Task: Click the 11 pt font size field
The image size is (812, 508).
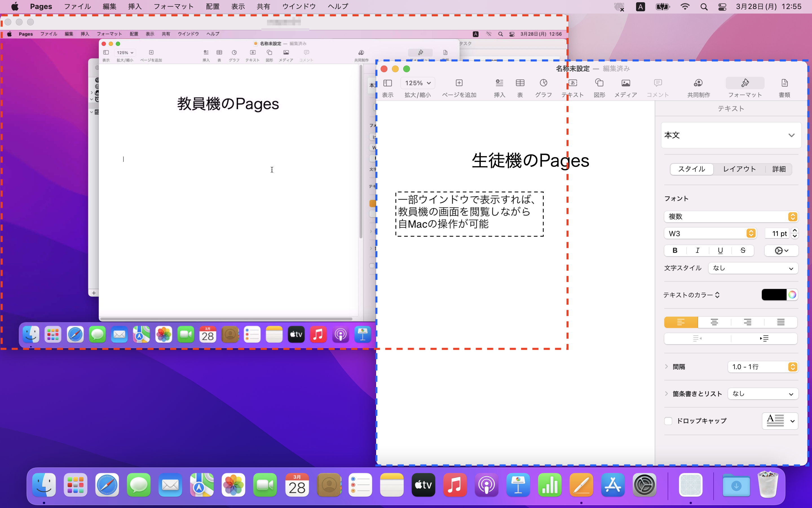Action: click(777, 233)
